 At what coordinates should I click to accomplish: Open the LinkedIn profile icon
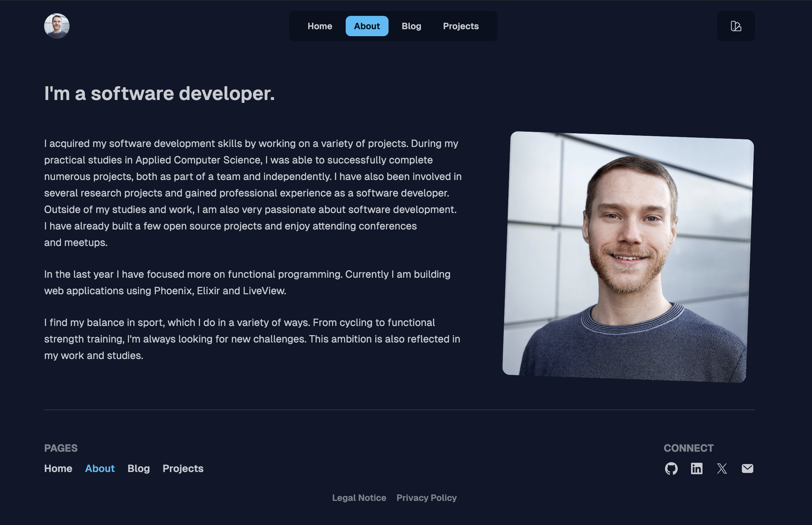(x=696, y=469)
